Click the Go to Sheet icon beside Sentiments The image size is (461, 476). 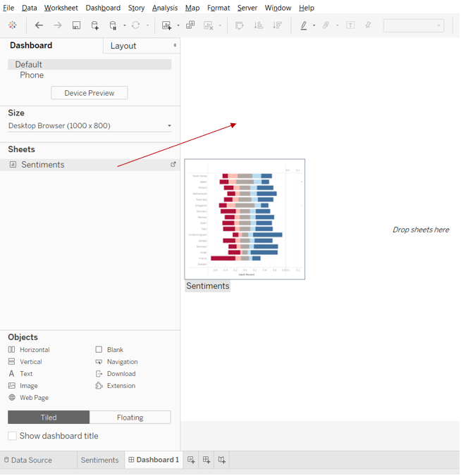coord(173,165)
